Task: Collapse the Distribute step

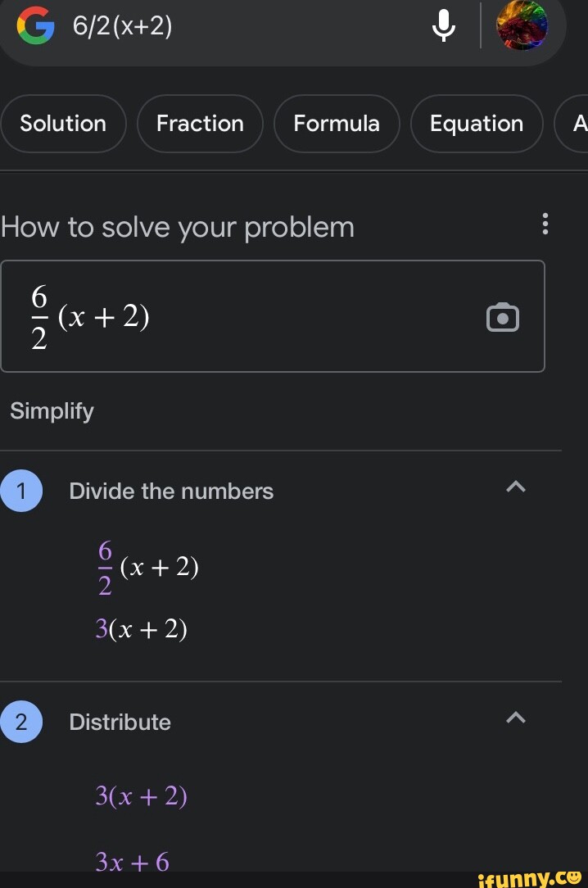Action: click(x=515, y=717)
